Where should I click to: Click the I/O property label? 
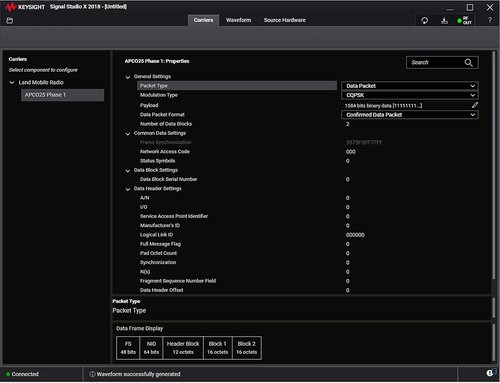pos(144,207)
